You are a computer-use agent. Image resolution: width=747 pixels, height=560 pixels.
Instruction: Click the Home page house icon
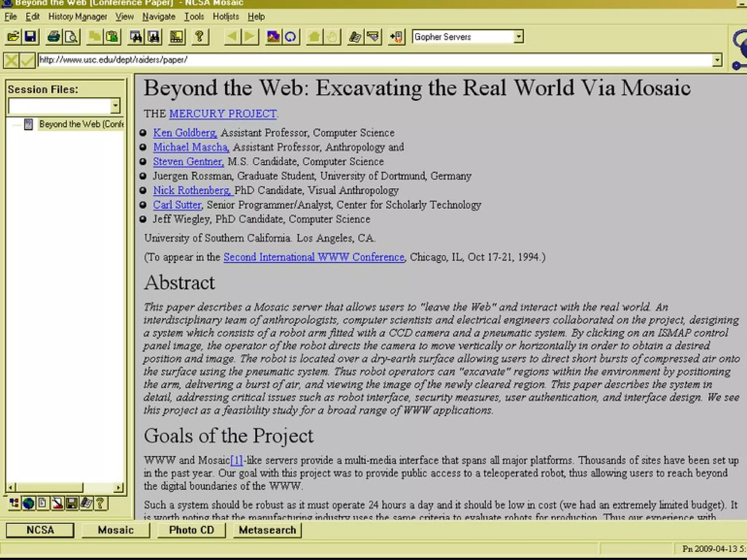(x=314, y=36)
